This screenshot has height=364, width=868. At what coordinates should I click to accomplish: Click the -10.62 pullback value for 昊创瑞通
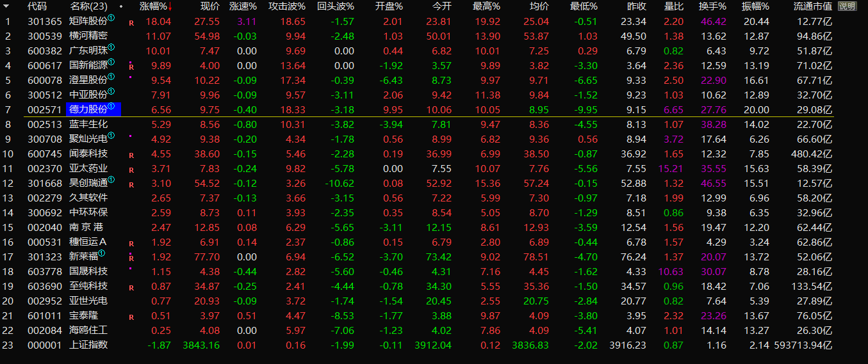pos(339,183)
